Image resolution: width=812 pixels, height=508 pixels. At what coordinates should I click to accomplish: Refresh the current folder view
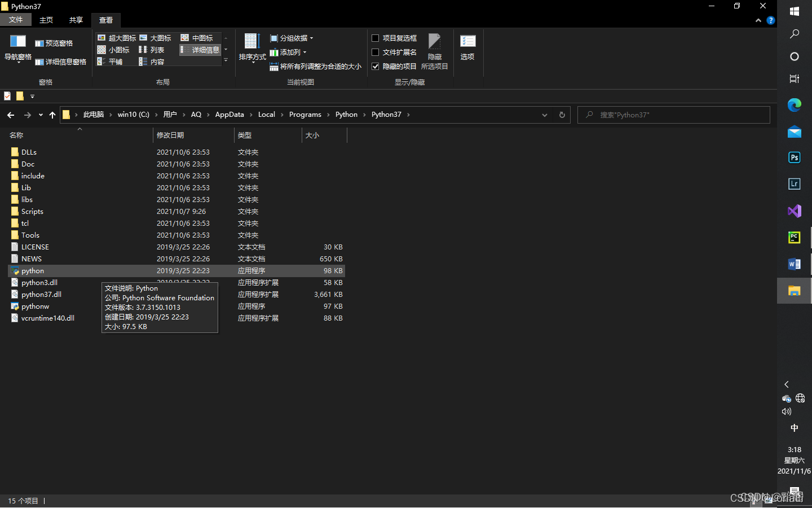click(562, 115)
